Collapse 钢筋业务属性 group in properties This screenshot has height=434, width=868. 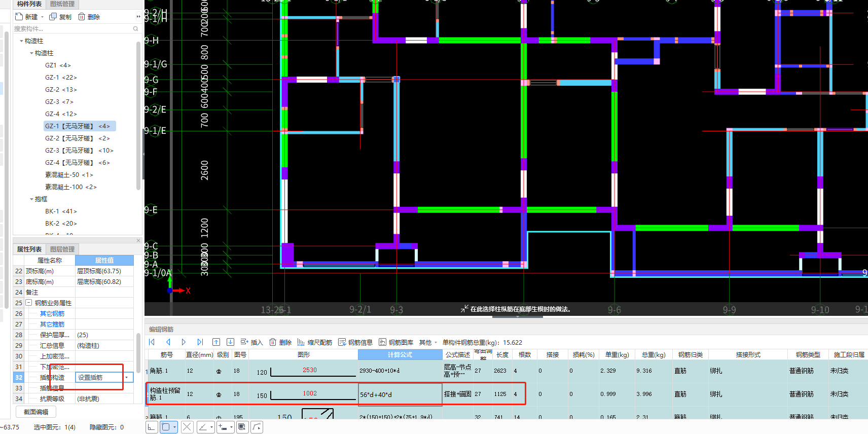(28, 303)
